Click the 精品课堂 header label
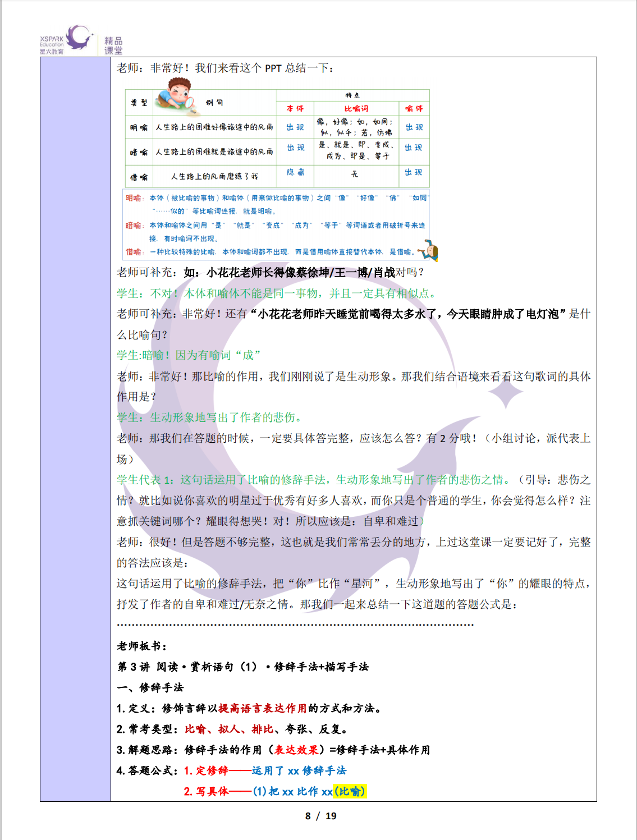637x840 pixels. (113, 45)
